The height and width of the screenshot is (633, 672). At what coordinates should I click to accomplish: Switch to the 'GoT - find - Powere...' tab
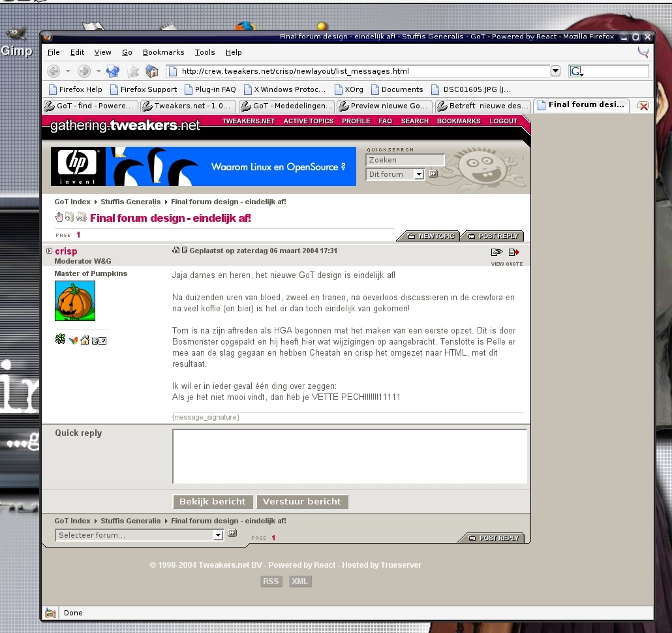click(91, 106)
